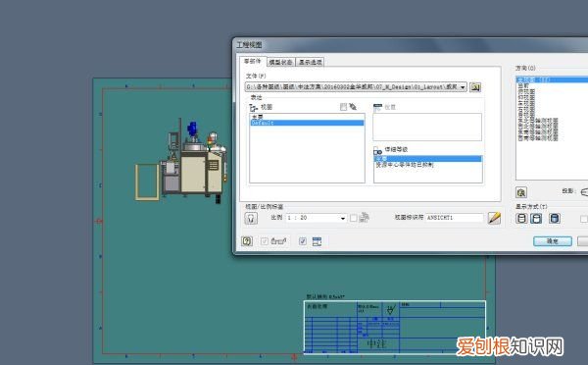The image size is (588, 365).
Task: Click the view identifier field containing ANSICHT1
Action: [x=455, y=218]
